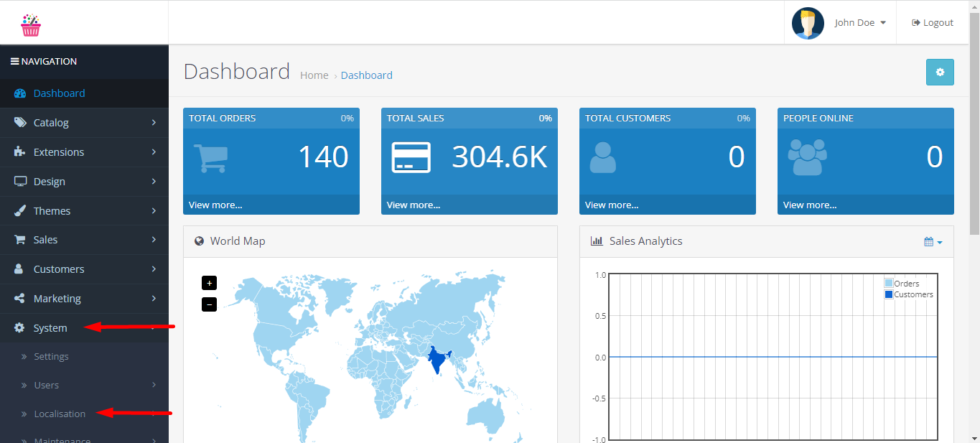Click the Orders legend color swatch

(889, 284)
